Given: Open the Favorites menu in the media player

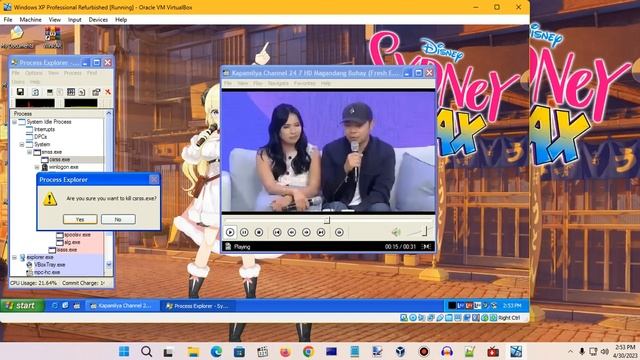Looking at the screenshot, I should click(x=304, y=83).
